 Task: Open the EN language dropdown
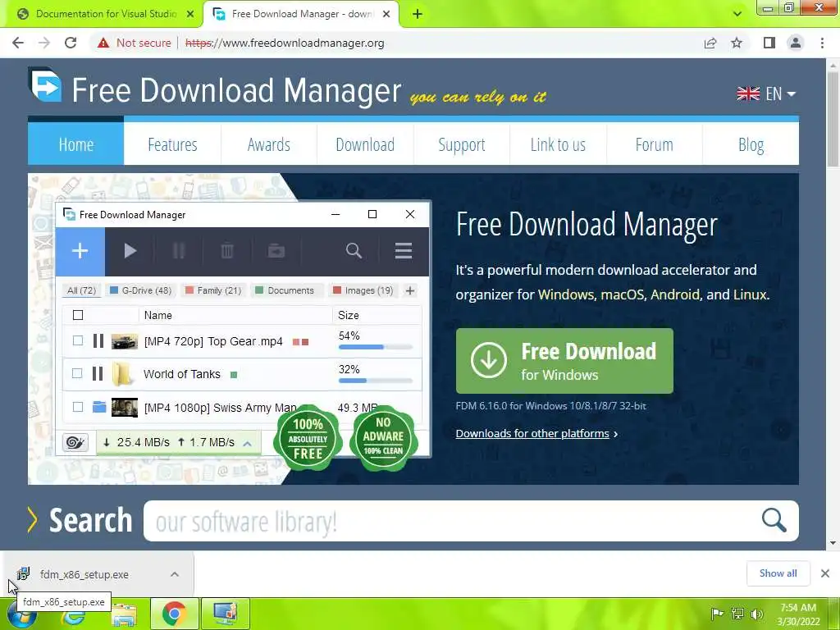click(766, 94)
